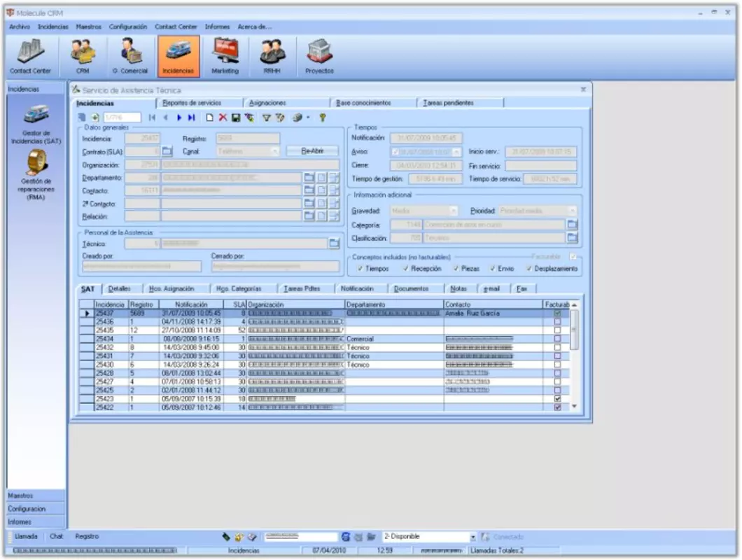This screenshot has height=560, width=742.
Task: Save the record with the floppy disk icon
Action: click(236, 118)
